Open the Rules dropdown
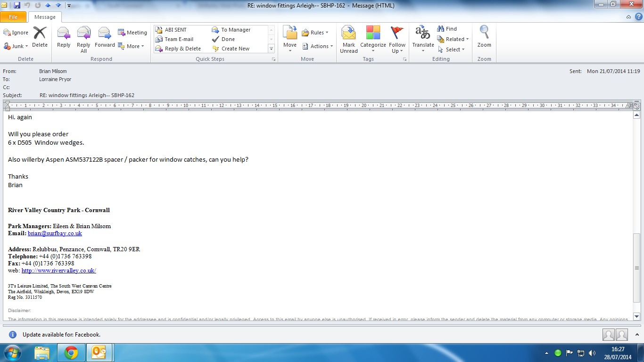Viewport: 644px width, 362px height. click(x=314, y=33)
